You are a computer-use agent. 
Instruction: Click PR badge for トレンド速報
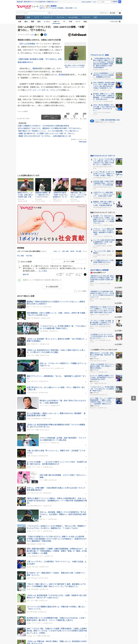coord(92,121)
